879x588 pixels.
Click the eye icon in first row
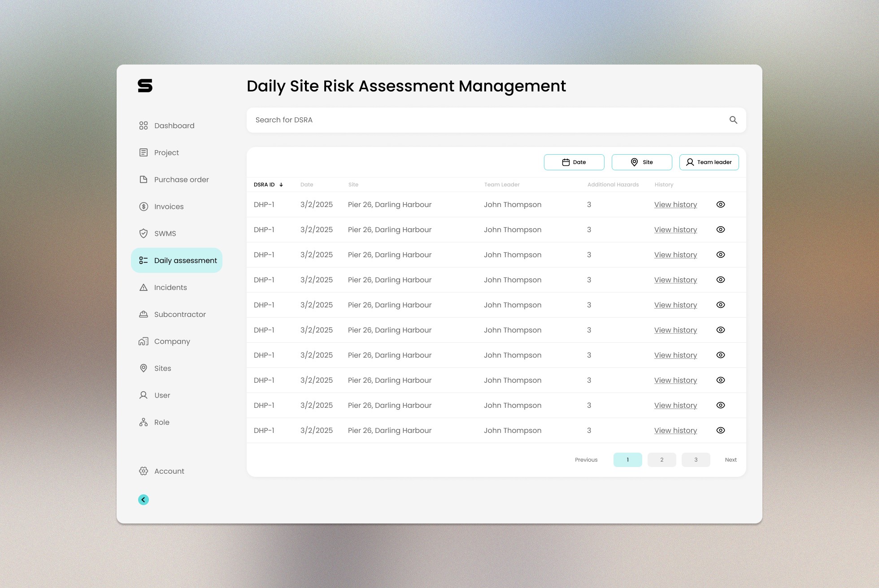pyautogui.click(x=721, y=204)
